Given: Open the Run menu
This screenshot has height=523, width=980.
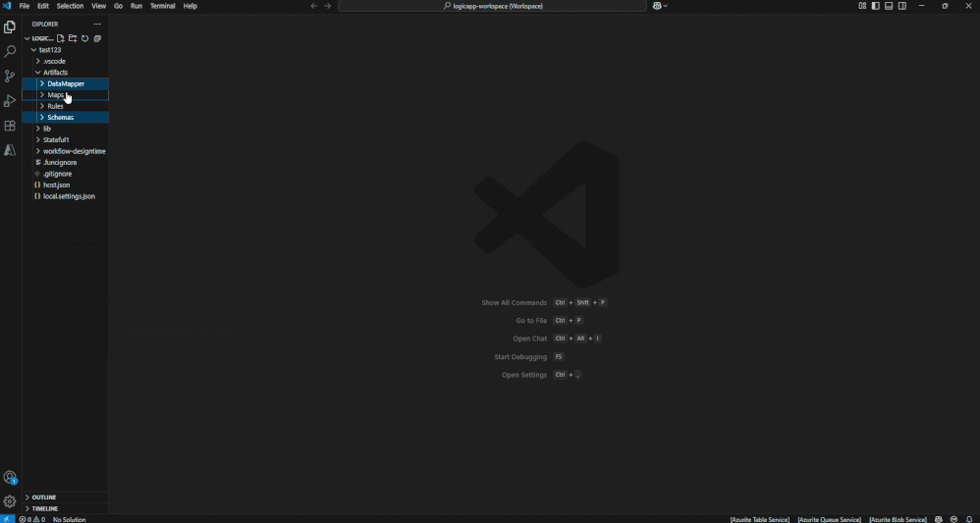Looking at the screenshot, I should 136,6.
